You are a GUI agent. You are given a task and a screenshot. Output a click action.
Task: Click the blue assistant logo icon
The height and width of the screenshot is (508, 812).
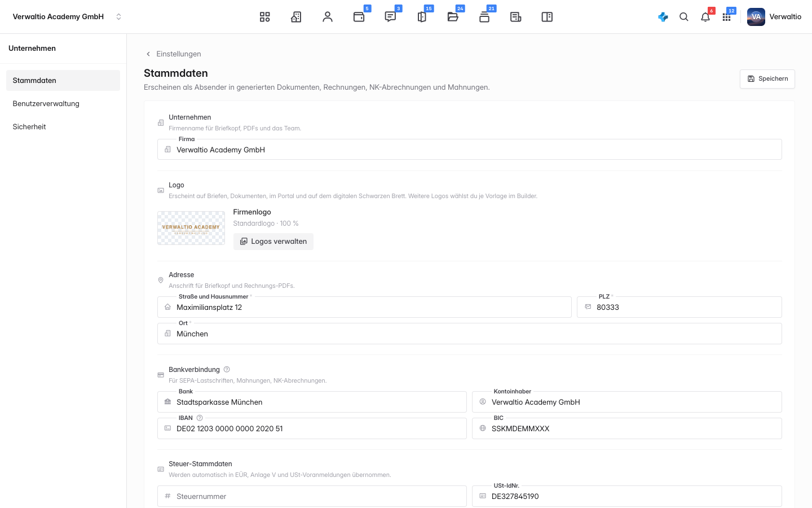coord(663,17)
